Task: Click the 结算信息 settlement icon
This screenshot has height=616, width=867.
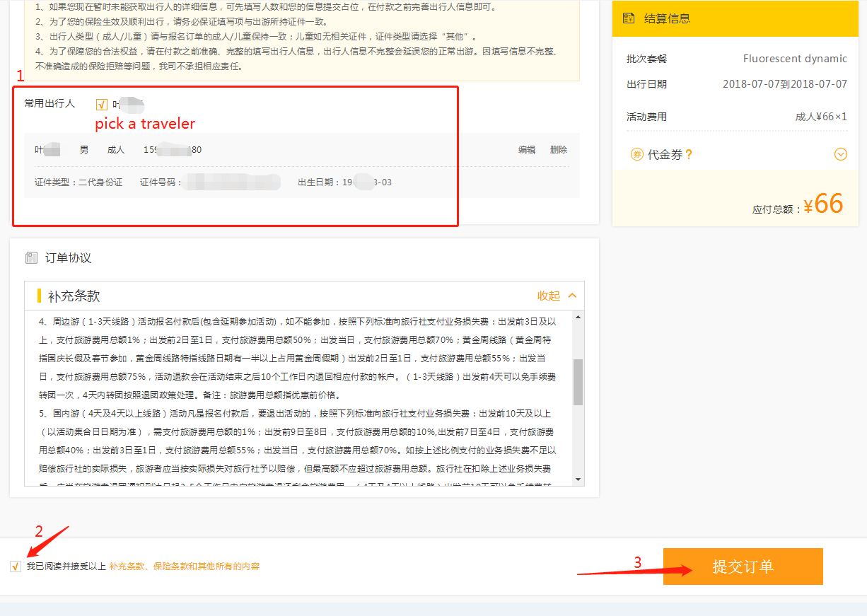Action: pyautogui.click(x=629, y=18)
